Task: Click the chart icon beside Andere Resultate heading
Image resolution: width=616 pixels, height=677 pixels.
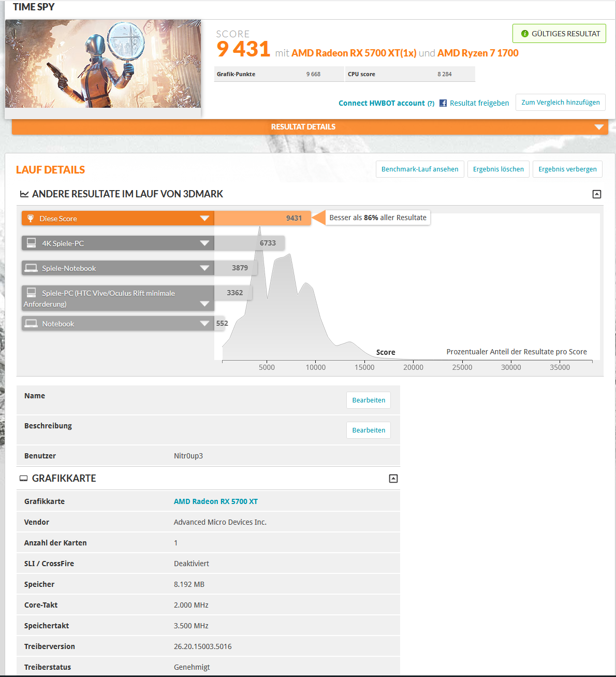Action: coord(24,194)
